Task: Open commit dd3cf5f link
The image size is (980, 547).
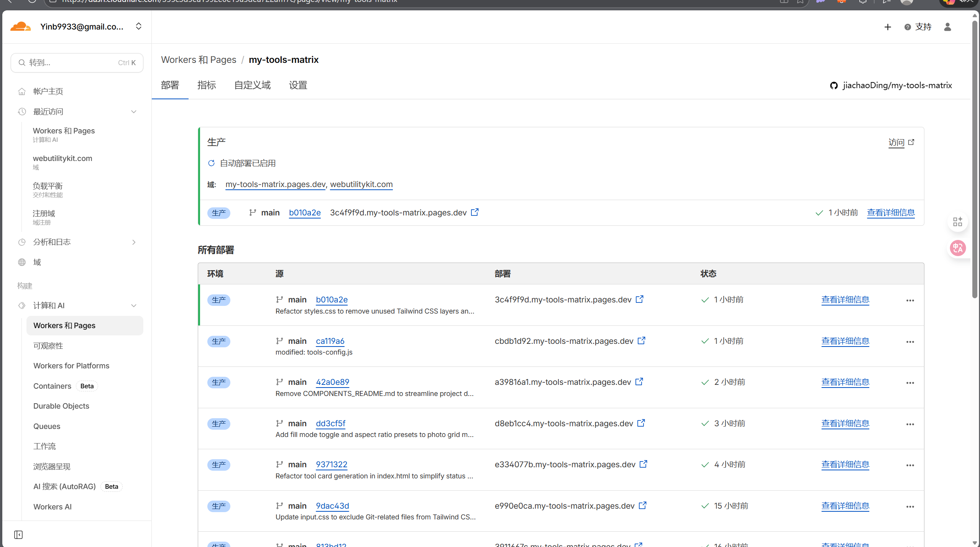Action: tap(330, 424)
